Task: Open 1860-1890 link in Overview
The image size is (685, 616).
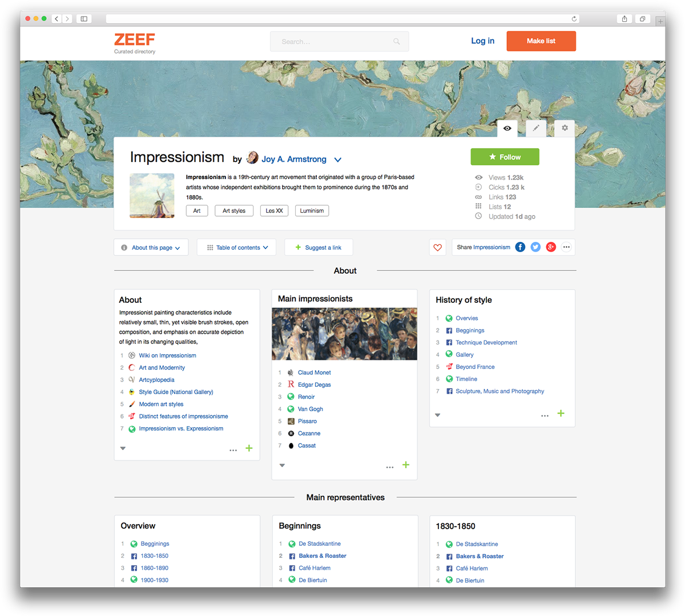Action: click(x=154, y=568)
